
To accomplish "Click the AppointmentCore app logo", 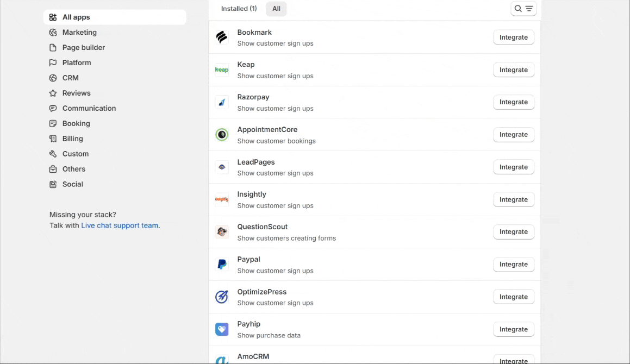I will pyautogui.click(x=222, y=135).
